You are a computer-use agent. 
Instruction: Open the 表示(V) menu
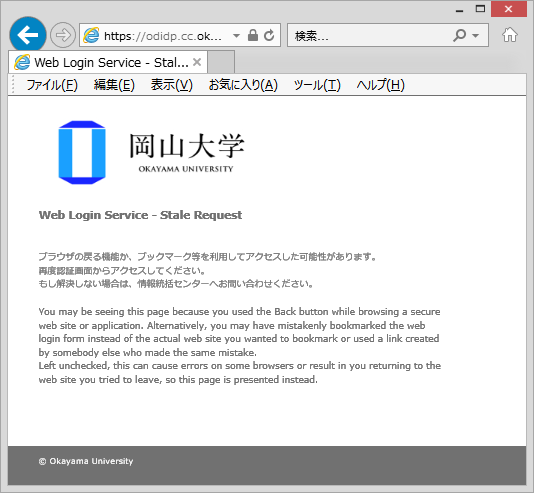coord(172,85)
